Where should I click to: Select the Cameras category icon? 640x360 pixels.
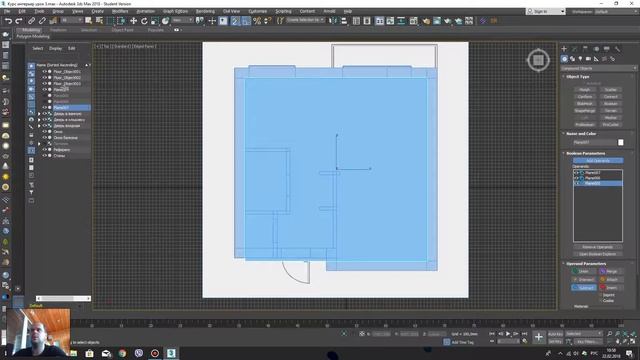tap(588, 59)
